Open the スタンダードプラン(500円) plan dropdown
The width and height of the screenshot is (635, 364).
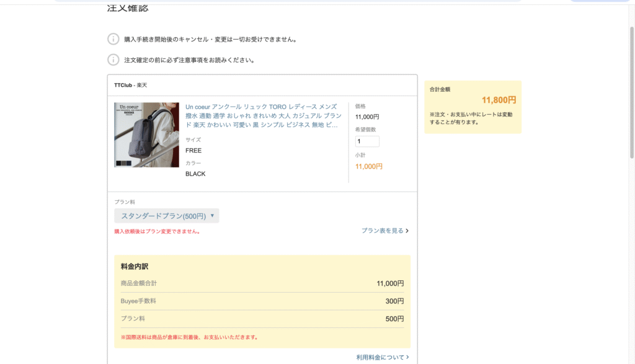[x=166, y=216]
